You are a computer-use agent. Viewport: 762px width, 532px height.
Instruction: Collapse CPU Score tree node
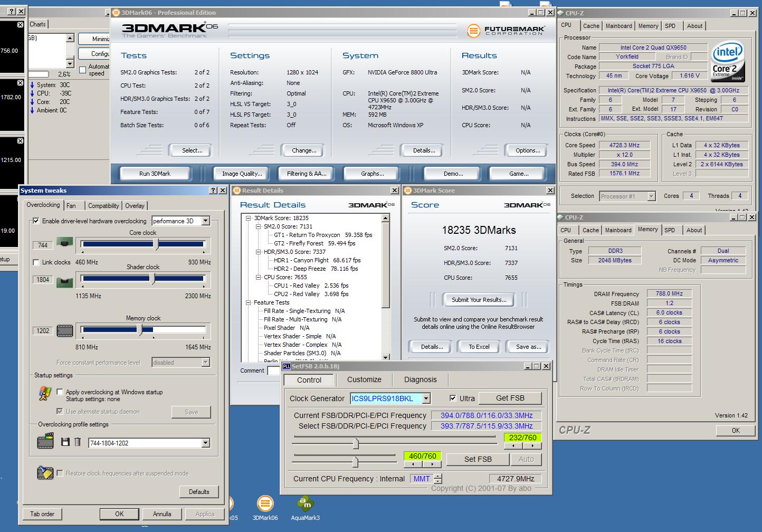point(259,277)
